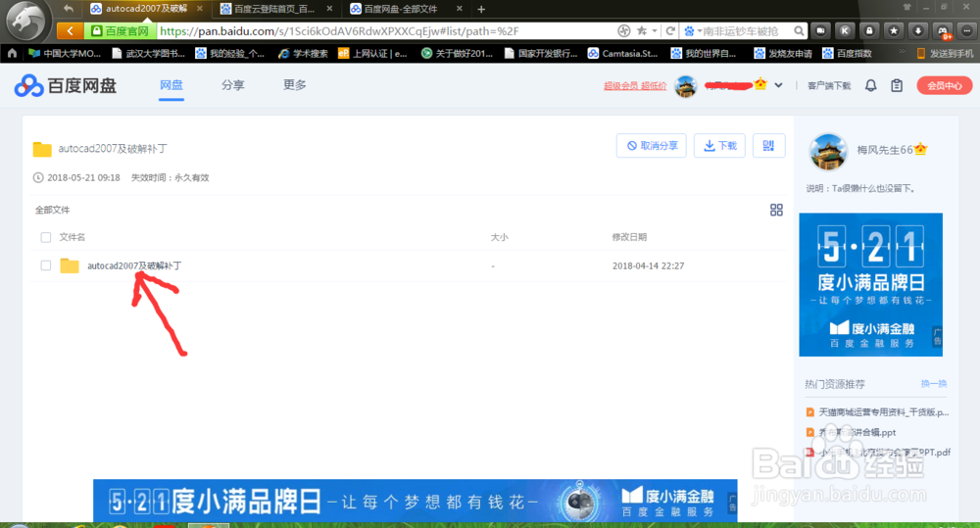
Task: Open the notifications bell icon
Action: click(x=870, y=85)
